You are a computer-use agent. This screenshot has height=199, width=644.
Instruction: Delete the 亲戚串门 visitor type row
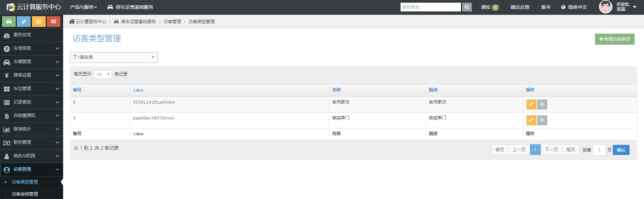tap(542, 120)
